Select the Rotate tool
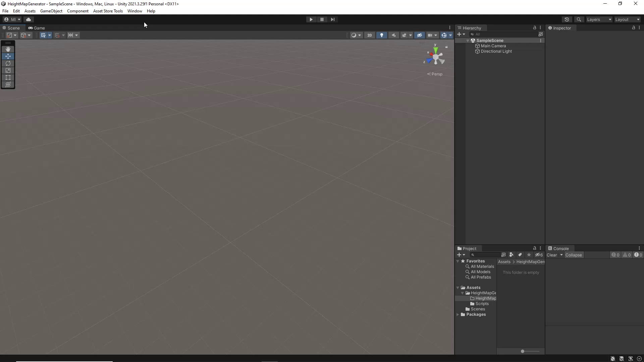 click(x=8, y=63)
